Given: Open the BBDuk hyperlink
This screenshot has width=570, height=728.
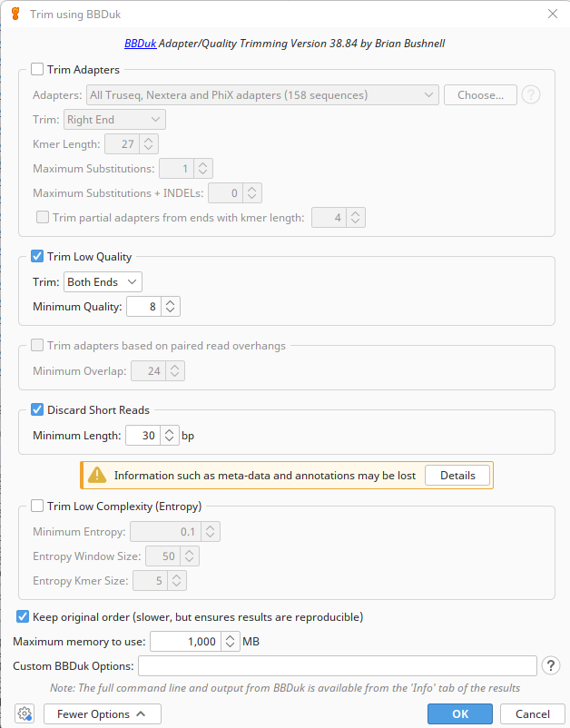Looking at the screenshot, I should point(140,43).
